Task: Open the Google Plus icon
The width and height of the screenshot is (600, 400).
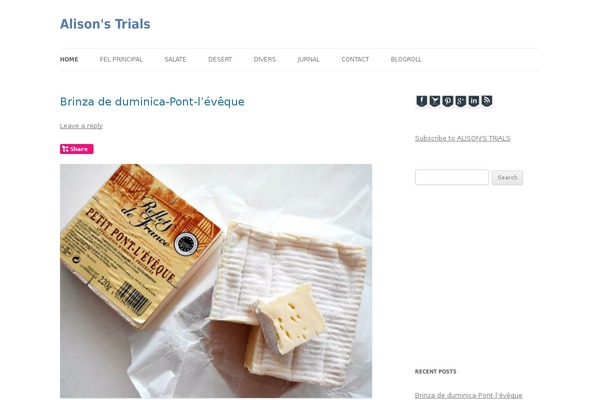Action: (460, 101)
